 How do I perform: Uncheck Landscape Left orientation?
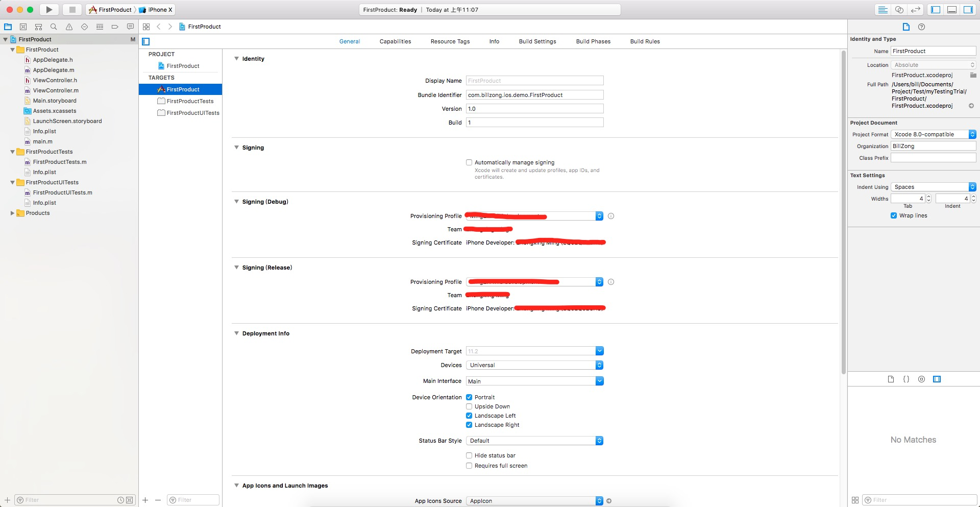tap(469, 416)
